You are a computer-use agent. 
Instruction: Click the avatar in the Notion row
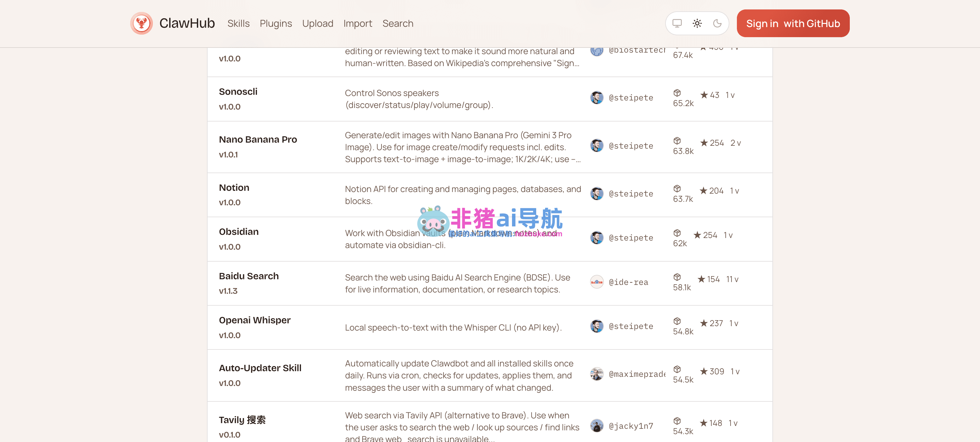pos(597,193)
